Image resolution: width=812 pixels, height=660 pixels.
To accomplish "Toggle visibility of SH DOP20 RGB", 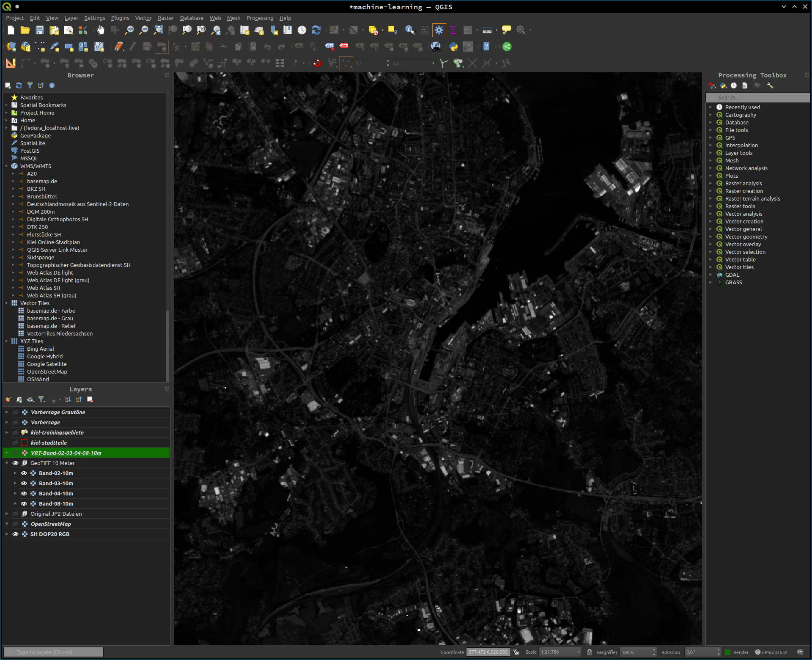I will 15,534.
